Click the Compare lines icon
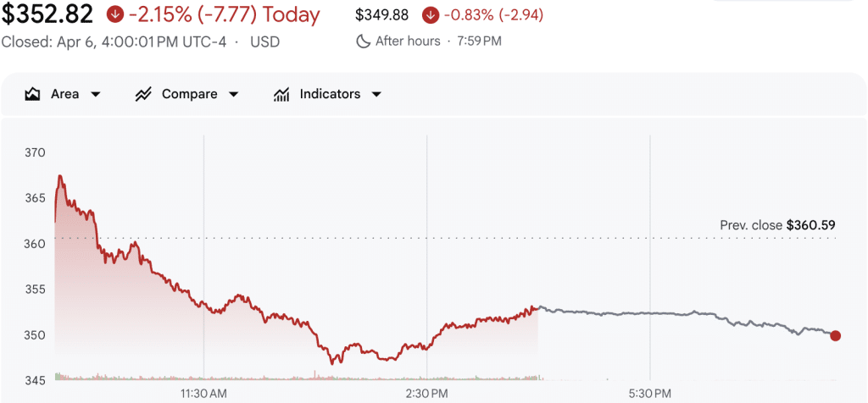This screenshot has width=868, height=403. pyautogui.click(x=143, y=94)
